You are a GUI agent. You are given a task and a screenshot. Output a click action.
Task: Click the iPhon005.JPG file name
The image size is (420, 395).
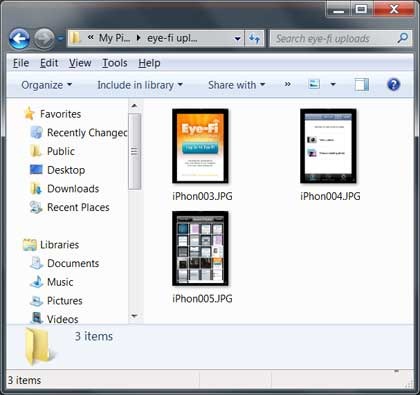point(202,298)
